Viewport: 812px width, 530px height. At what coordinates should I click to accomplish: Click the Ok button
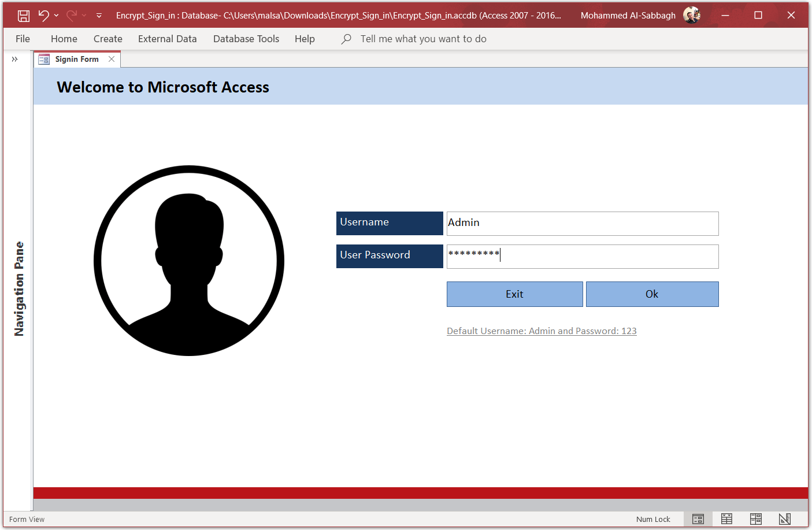(x=652, y=294)
